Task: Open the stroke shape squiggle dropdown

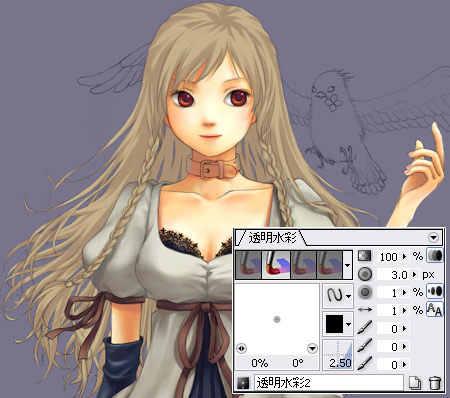Action: tap(338, 296)
